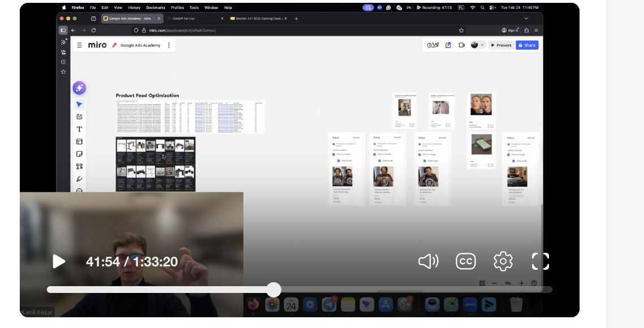Expand the list all tabs chevron

point(526,19)
